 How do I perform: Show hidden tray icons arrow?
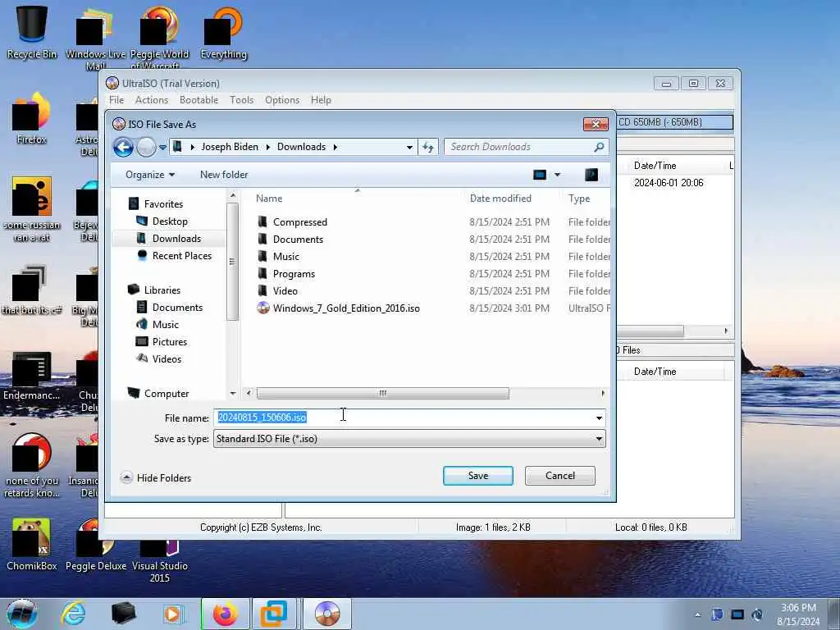(x=697, y=614)
